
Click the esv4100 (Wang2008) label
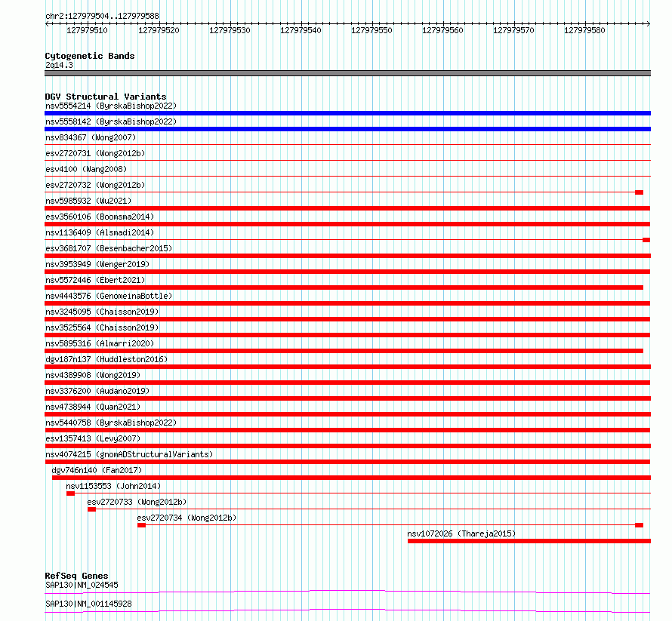(86, 169)
